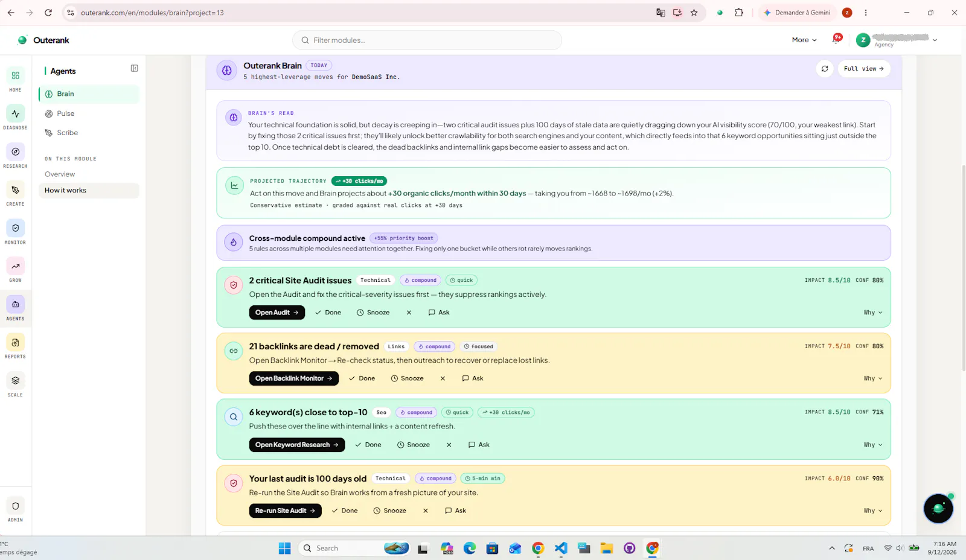Click the Re-run Site Audit button
The image size is (966, 560).
pyautogui.click(x=285, y=511)
